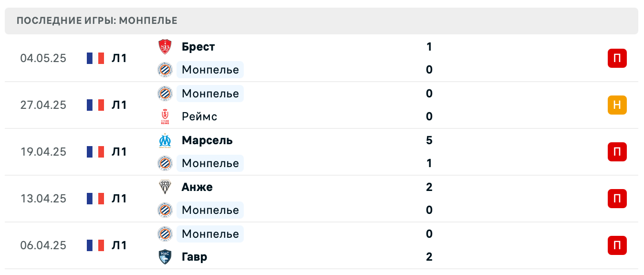Click the Angers SCO club crest
This screenshot has width=644, height=275.
[x=165, y=187]
